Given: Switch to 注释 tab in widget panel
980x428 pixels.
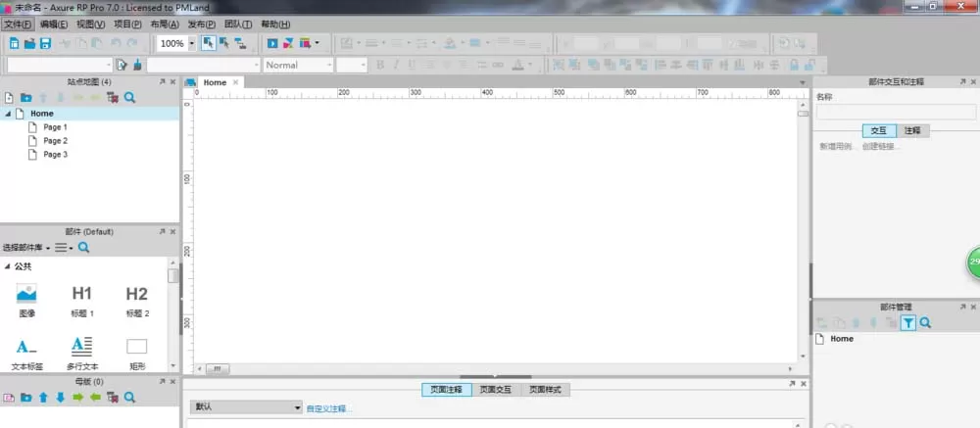Looking at the screenshot, I should (x=912, y=130).
